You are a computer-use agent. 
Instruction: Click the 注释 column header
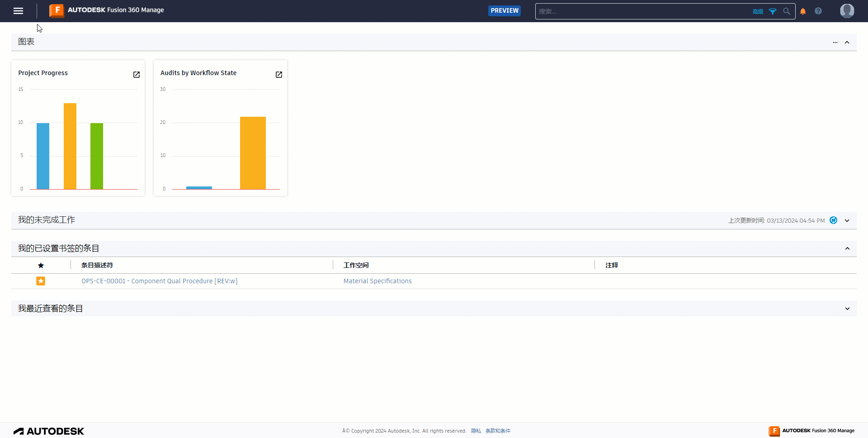(x=612, y=265)
